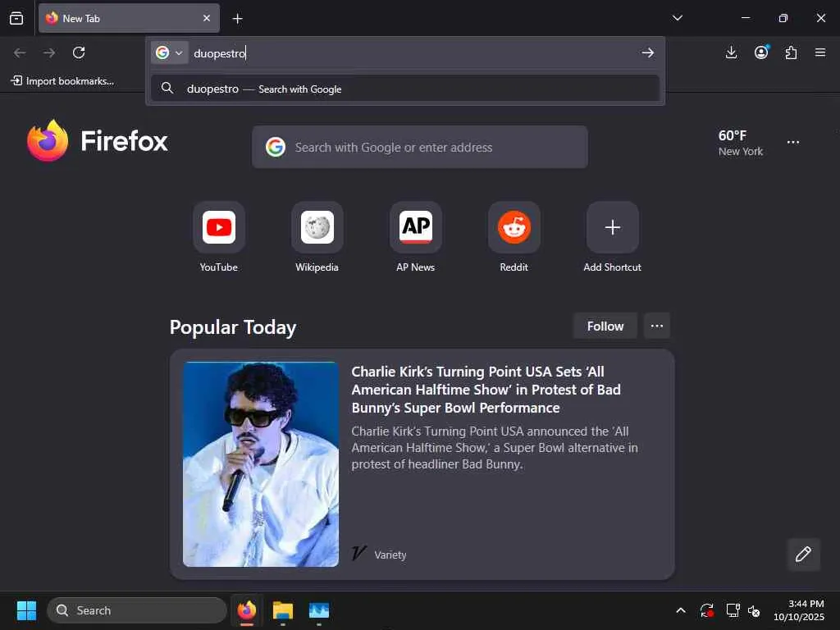The height and width of the screenshot is (630, 840).
Task: Show hidden system tray icons
Action: [x=680, y=610]
